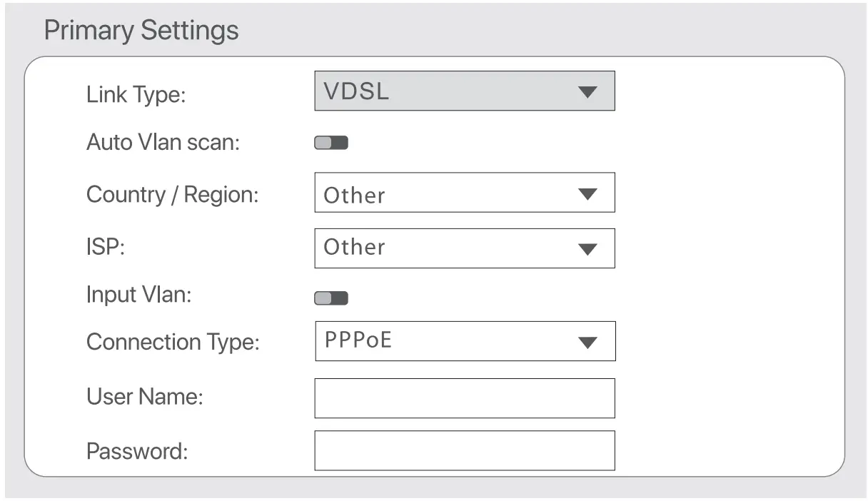Click the Connection Type down-arrow icon

587,343
